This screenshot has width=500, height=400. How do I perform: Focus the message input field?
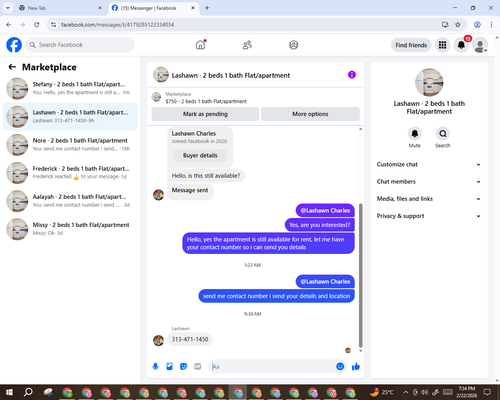(x=273, y=367)
